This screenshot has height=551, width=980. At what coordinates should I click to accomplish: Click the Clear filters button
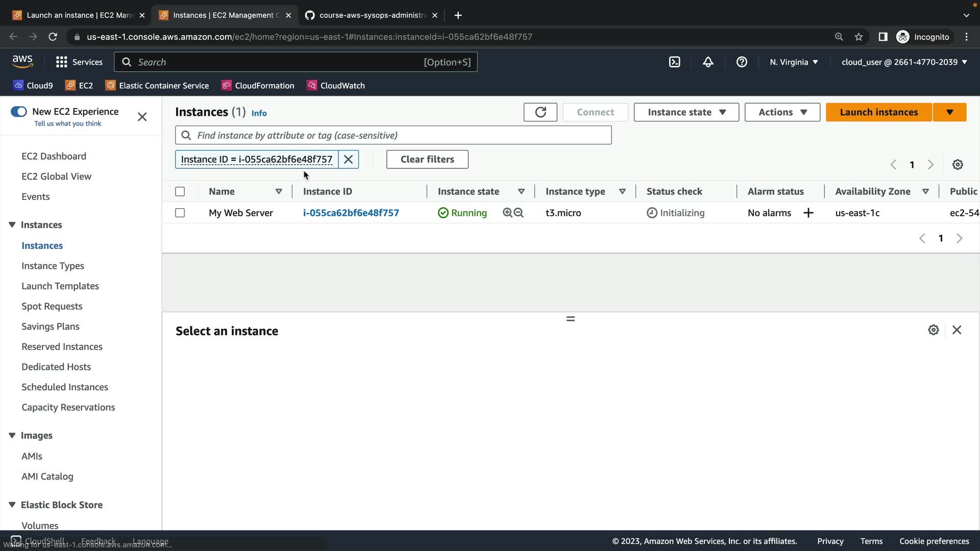click(427, 159)
